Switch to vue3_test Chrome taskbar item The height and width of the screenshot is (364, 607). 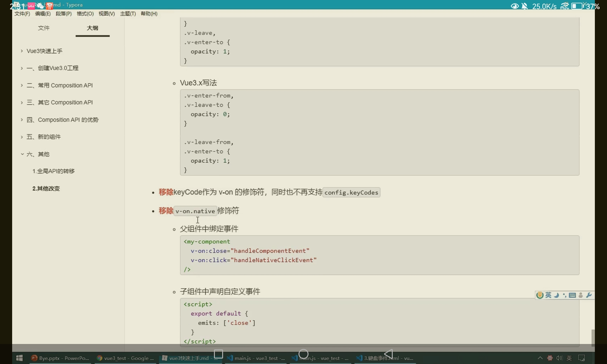click(125, 358)
